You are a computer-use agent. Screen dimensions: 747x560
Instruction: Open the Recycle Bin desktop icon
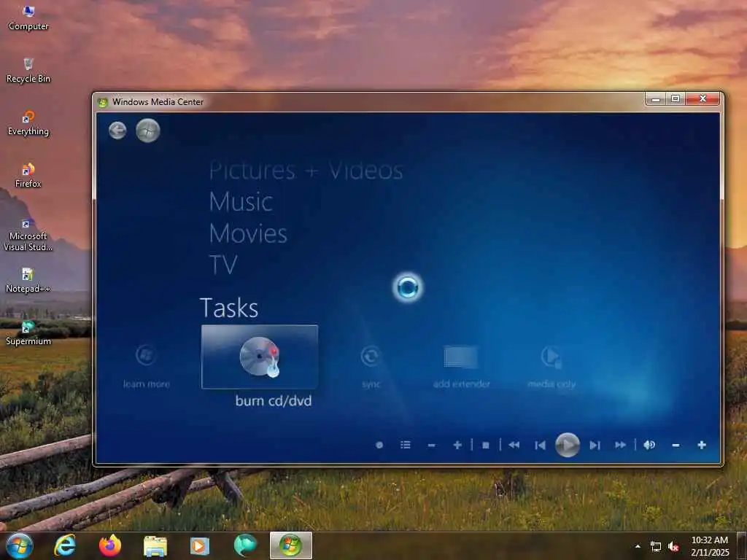28,71
